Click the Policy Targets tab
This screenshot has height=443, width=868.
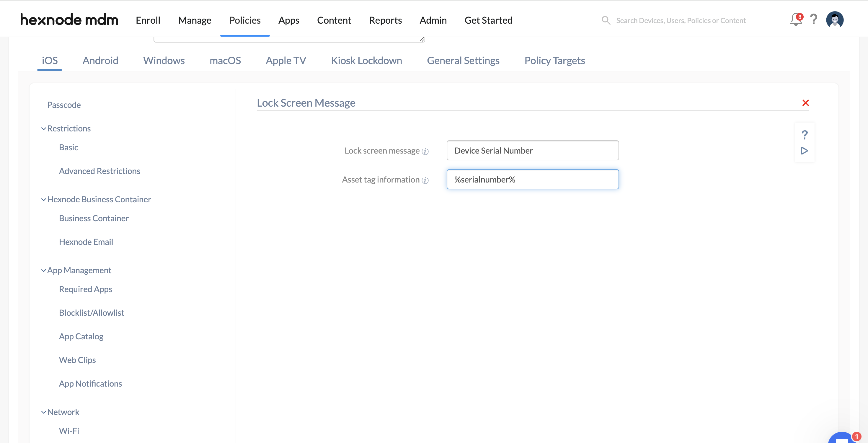554,60
